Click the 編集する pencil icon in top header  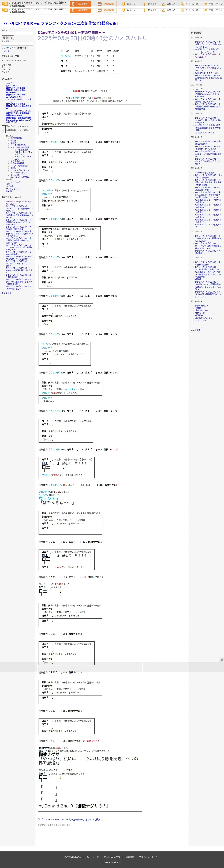coord(163,4)
